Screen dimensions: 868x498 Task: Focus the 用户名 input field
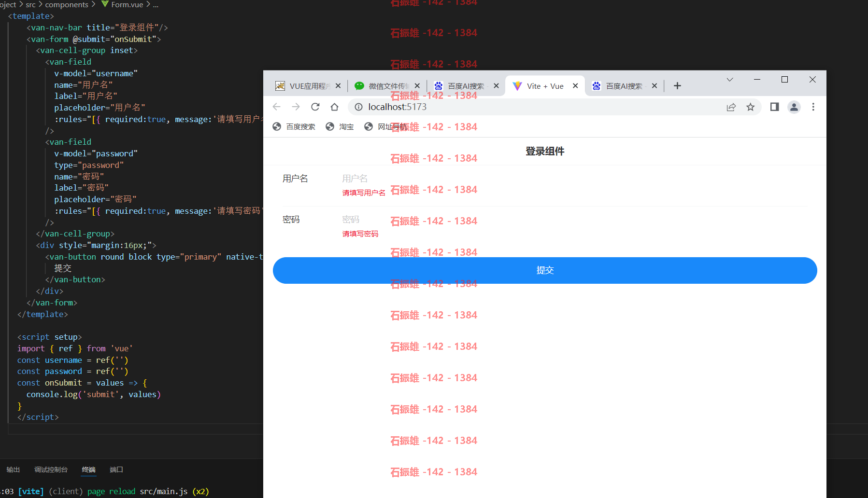click(574, 179)
